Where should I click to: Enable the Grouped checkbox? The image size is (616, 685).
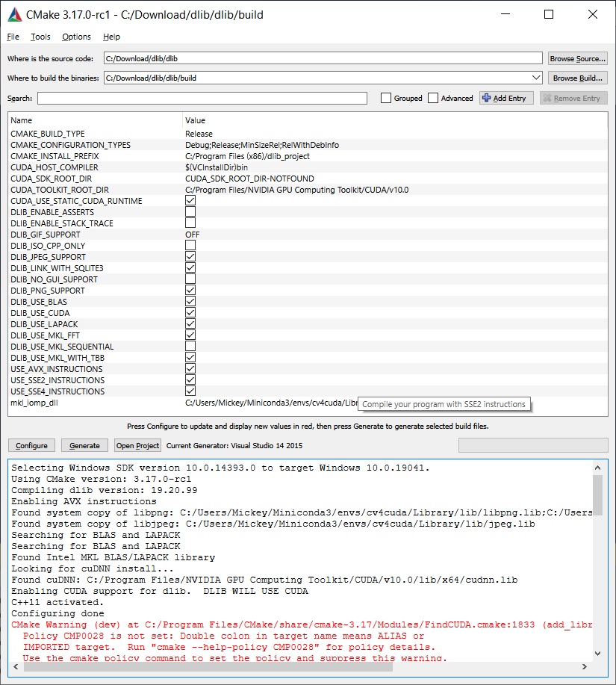click(385, 97)
